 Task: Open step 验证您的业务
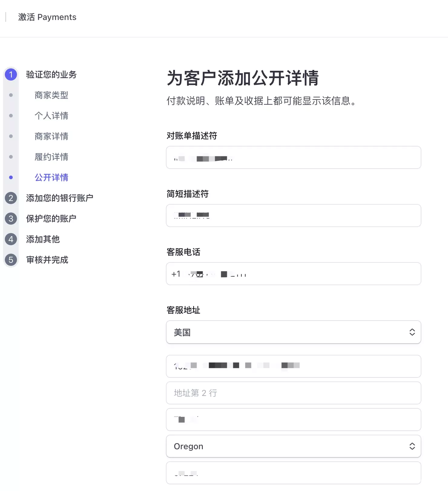pos(51,74)
